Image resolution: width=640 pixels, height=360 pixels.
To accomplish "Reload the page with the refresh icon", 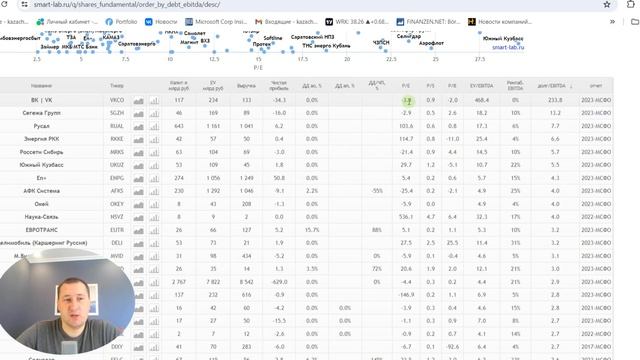I will pyautogui.click(x=4, y=4).
